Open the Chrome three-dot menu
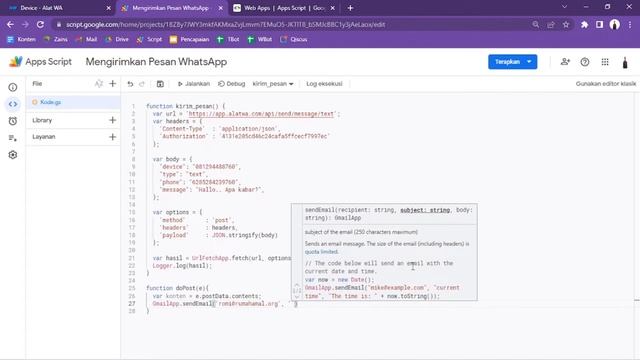This screenshot has width=640, height=360. pyautogui.click(x=630, y=24)
